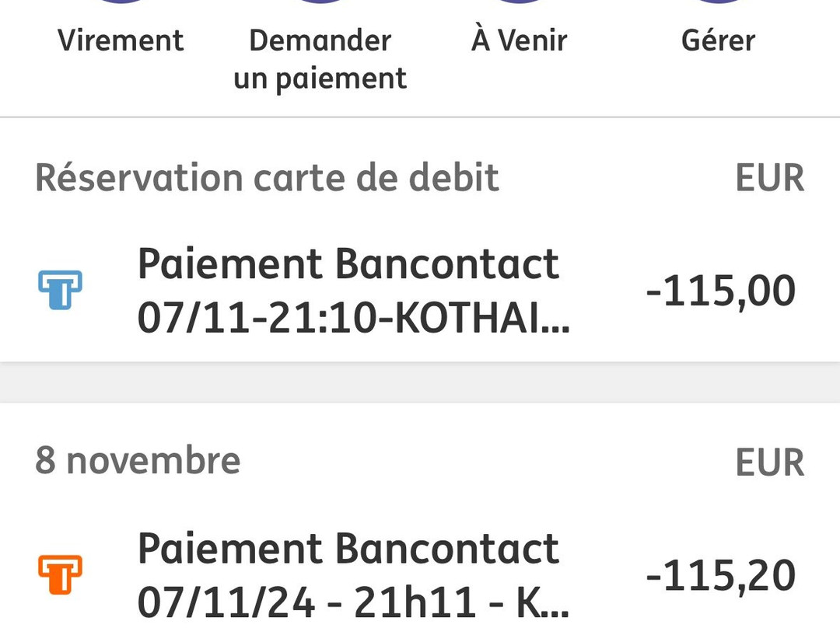Click the orange Bancontact card icon
840x628 pixels.
click(60, 574)
